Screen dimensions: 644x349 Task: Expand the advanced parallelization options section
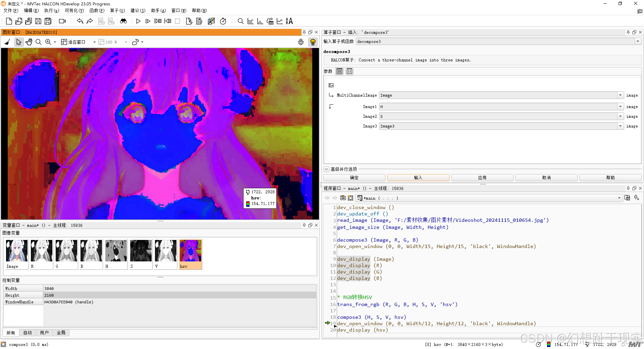click(326, 169)
